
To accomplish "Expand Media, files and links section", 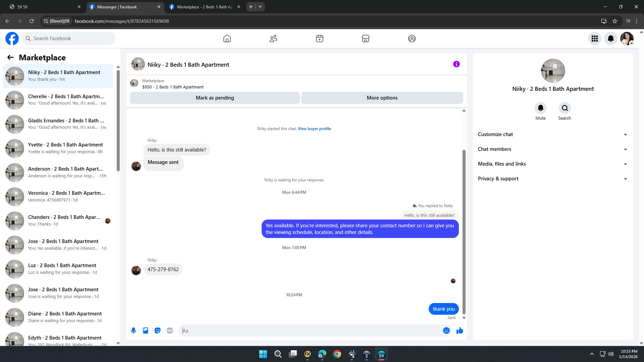I will click(552, 164).
